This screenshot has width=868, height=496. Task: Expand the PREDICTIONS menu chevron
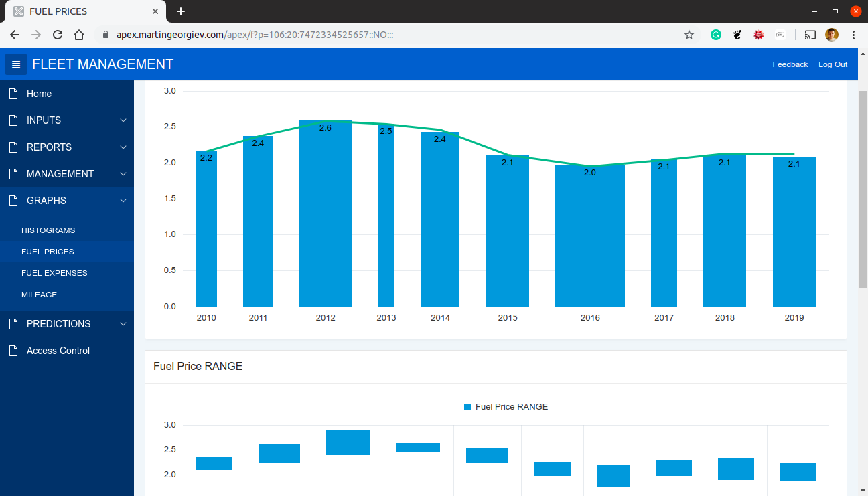[x=123, y=324]
